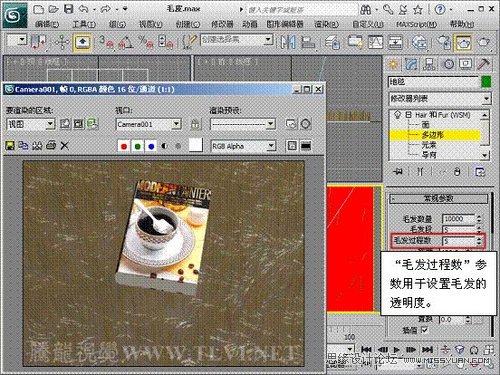
Task: Clear the render with the X icon
Action: pyautogui.click(x=65, y=145)
